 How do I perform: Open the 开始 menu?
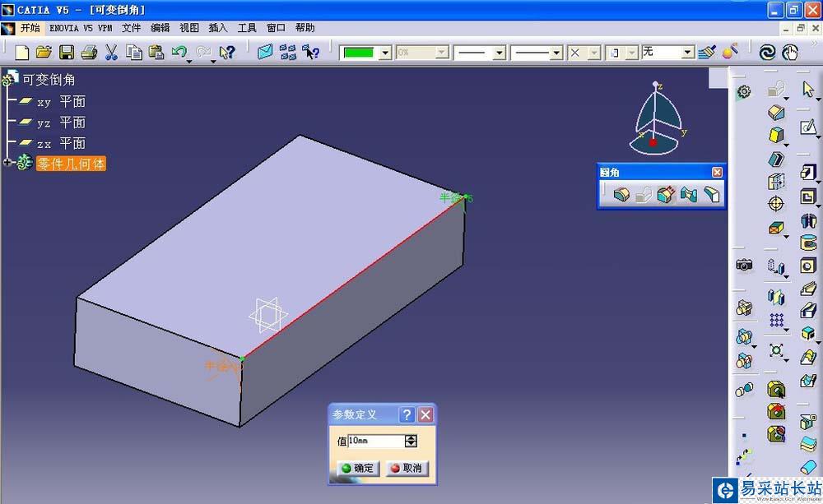[30, 28]
